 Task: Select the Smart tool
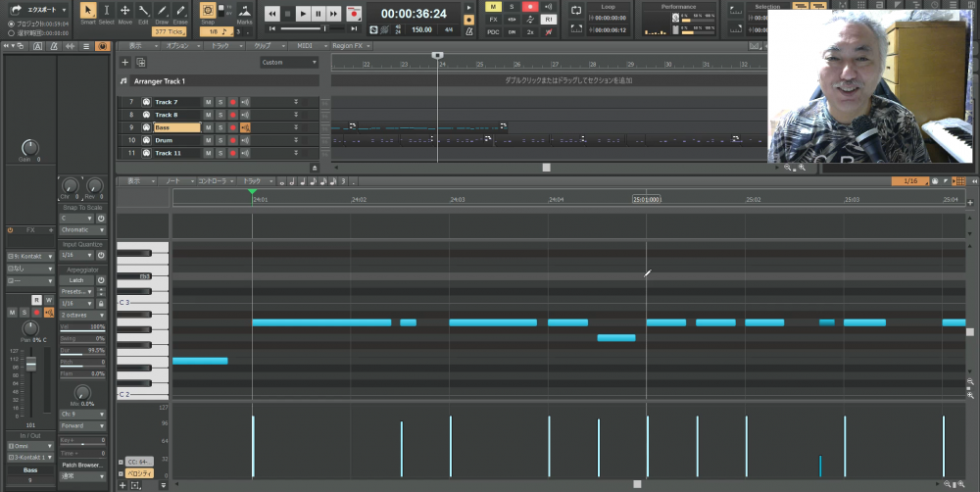pos(87,12)
